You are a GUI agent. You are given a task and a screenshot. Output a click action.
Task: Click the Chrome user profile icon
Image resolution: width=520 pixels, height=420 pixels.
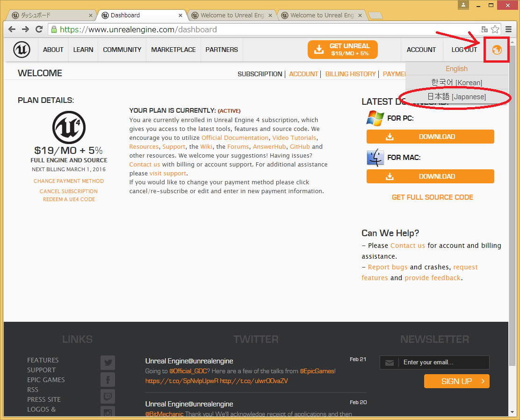pos(463,5)
